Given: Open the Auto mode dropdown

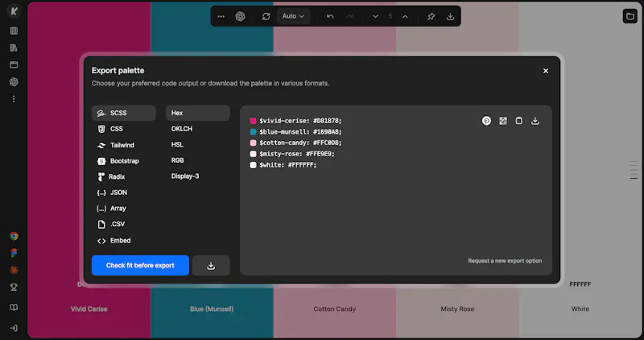Looking at the screenshot, I should (293, 16).
